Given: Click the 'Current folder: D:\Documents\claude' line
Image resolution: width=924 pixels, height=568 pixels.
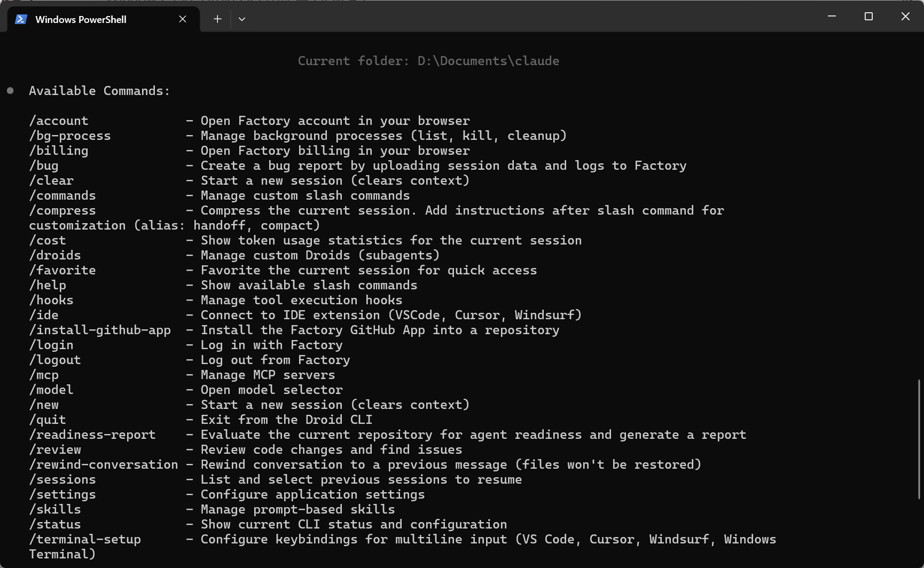Looking at the screenshot, I should click(x=428, y=61).
